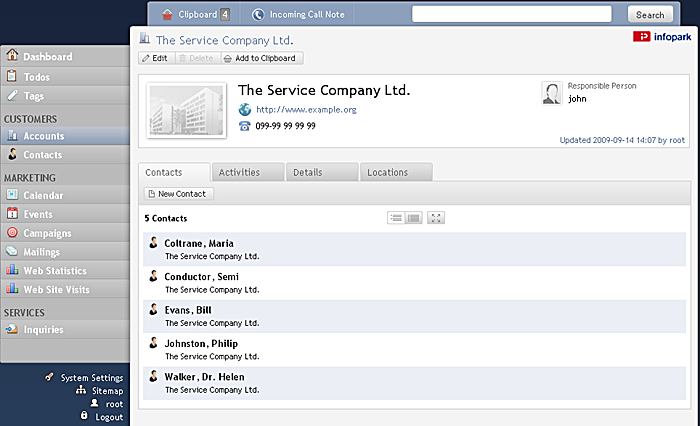
Task: Open contact Evans, Bill
Action: (188, 310)
